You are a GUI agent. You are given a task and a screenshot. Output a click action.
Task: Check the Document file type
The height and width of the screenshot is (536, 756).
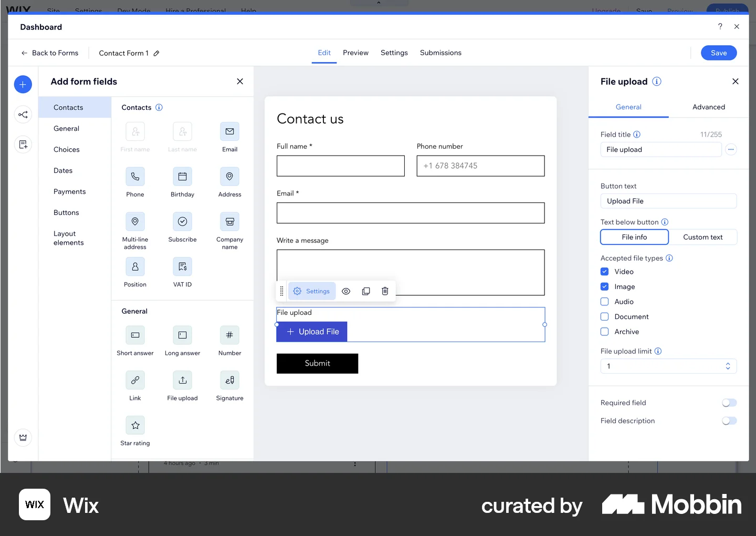604,317
